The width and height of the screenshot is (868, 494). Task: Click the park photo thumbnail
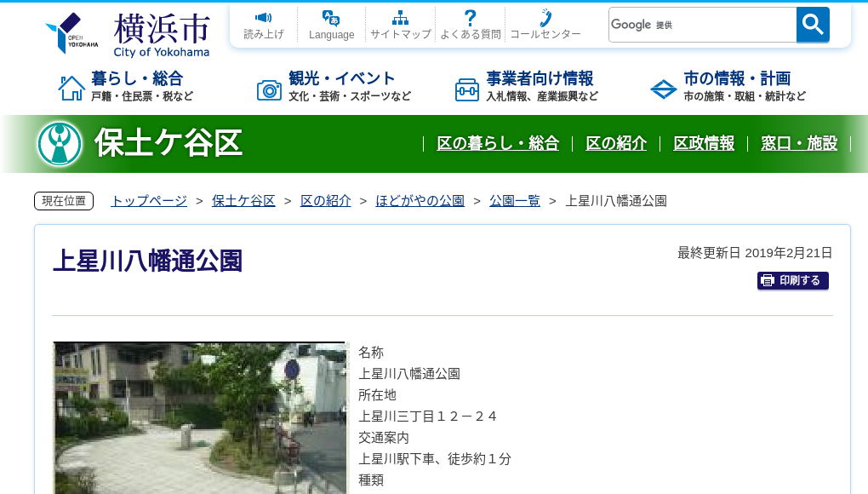coord(201,417)
